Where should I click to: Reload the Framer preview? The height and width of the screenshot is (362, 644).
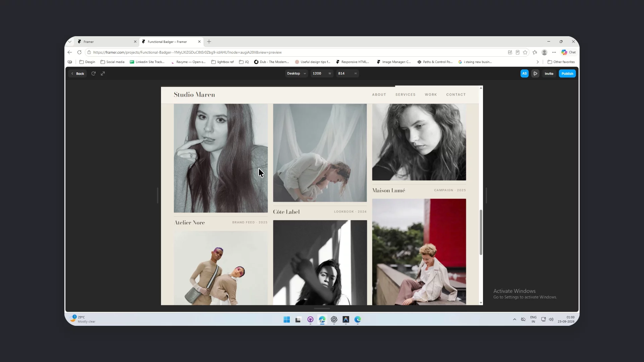[94, 73]
